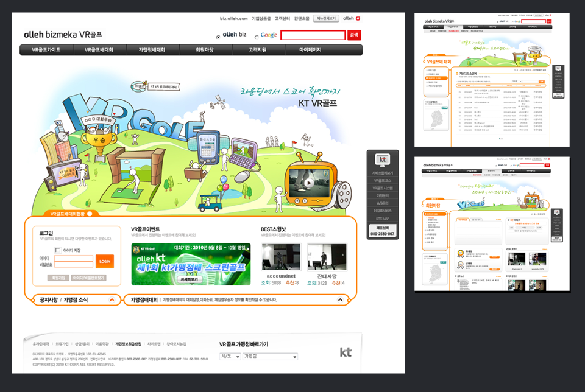Select the olleh biz search radio button

tap(218, 37)
